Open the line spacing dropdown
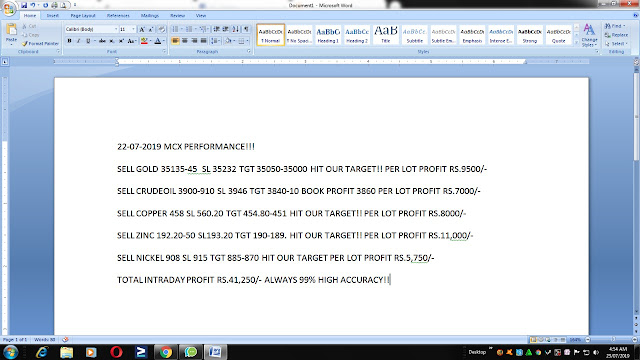The height and width of the screenshot is (360, 640). [215, 41]
